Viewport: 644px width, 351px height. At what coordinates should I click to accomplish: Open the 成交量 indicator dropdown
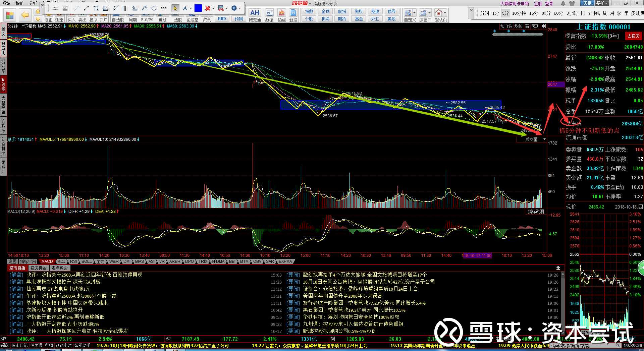pos(544,139)
